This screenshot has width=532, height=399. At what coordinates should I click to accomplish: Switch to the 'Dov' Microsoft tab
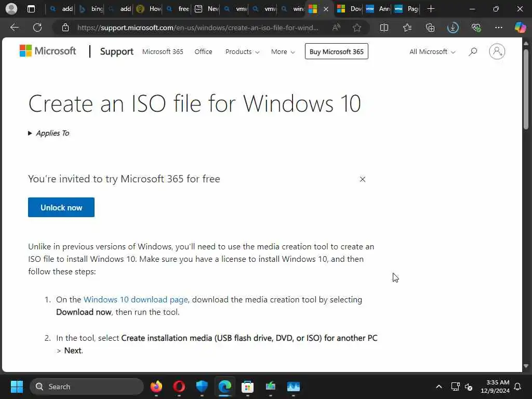coord(350,9)
